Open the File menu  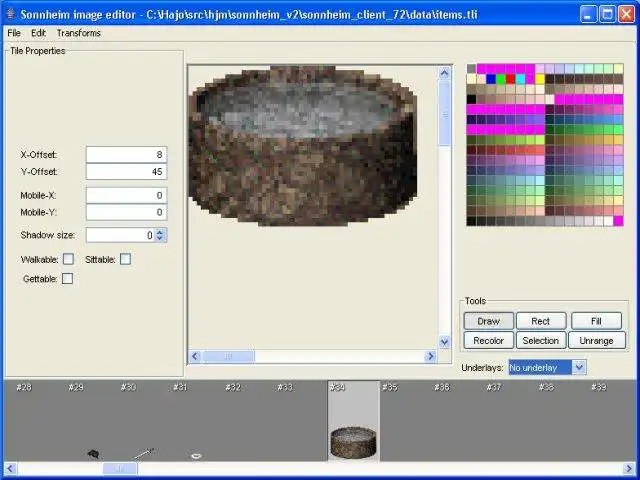click(x=14, y=33)
